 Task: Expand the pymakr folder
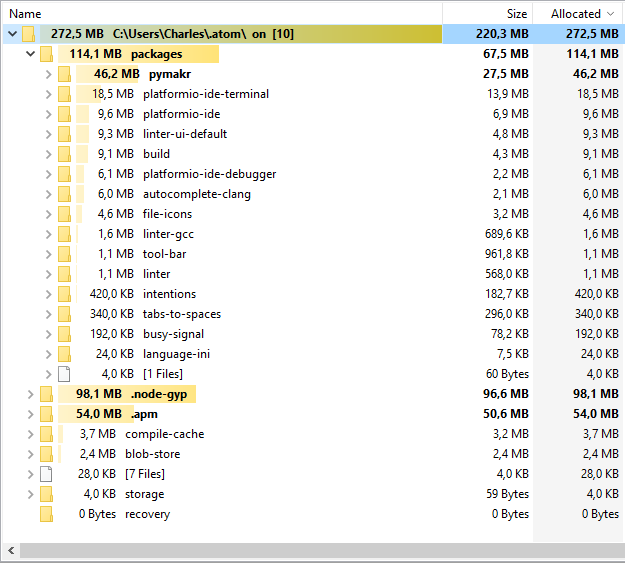[x=48, y=74]
